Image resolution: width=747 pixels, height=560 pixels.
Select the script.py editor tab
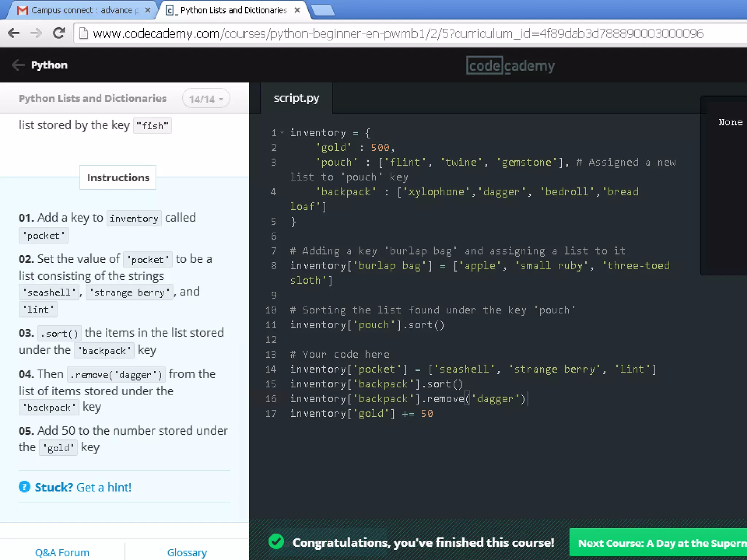[x=296, y=98]
